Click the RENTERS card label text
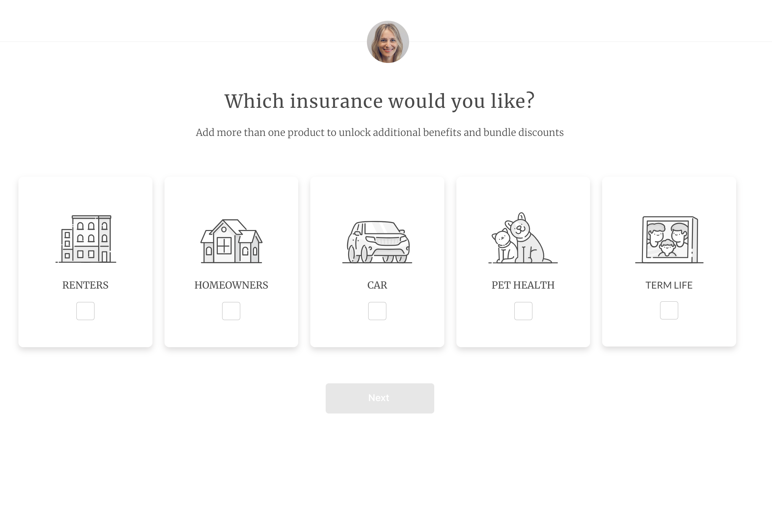This screenshot has width=772, height=532. (x=85, y=285)
